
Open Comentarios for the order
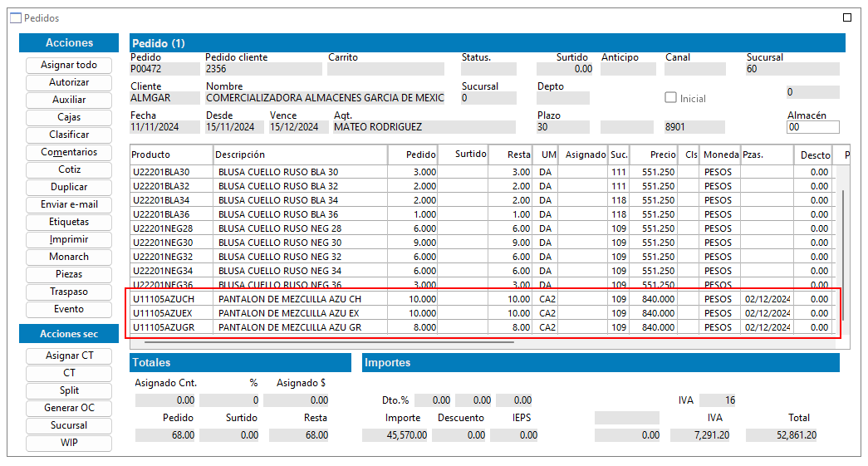pos(69,152)
